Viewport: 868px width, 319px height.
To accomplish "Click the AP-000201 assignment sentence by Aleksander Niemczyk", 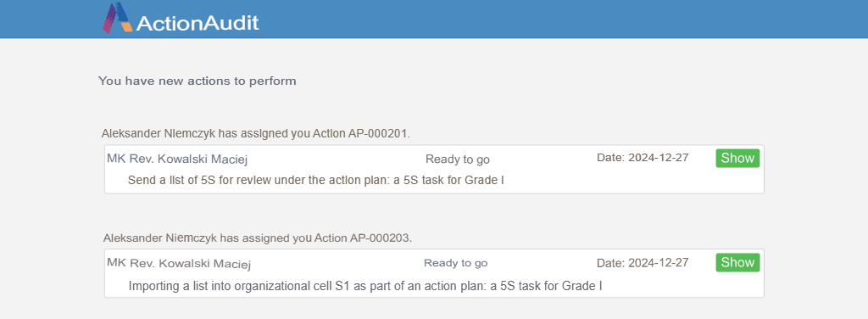I will [x=256, y=133].
